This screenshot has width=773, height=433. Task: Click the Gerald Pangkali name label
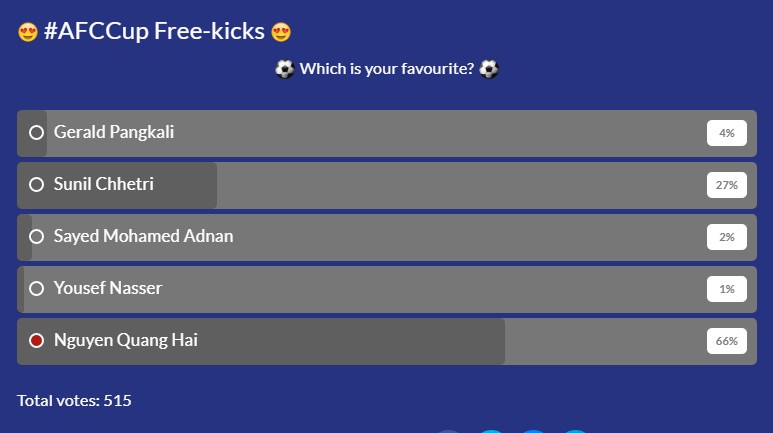114,132
